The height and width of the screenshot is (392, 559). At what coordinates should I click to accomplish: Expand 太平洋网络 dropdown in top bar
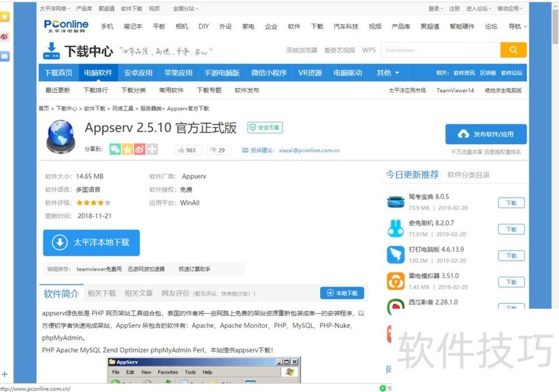coord(55,8)
